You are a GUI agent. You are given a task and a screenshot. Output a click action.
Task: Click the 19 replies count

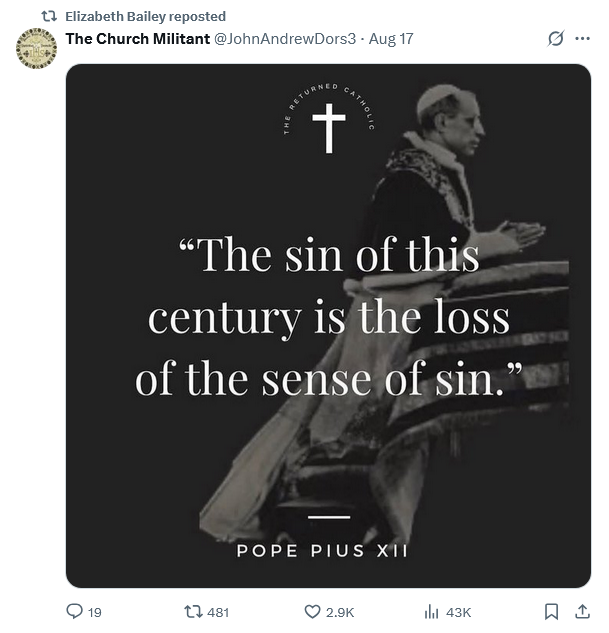coord(95,612)
